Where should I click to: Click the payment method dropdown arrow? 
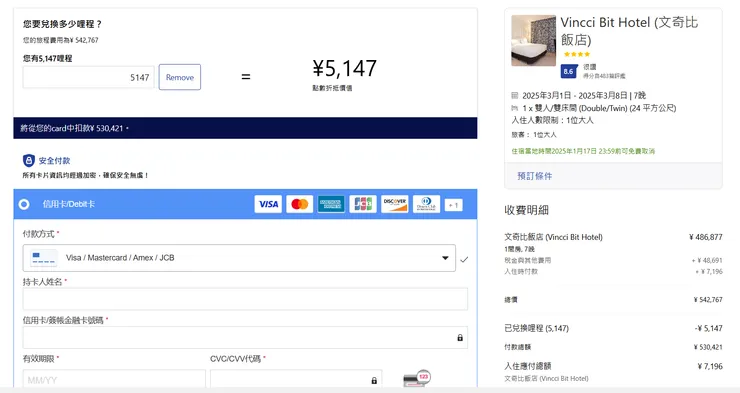(x=445, y=258)
